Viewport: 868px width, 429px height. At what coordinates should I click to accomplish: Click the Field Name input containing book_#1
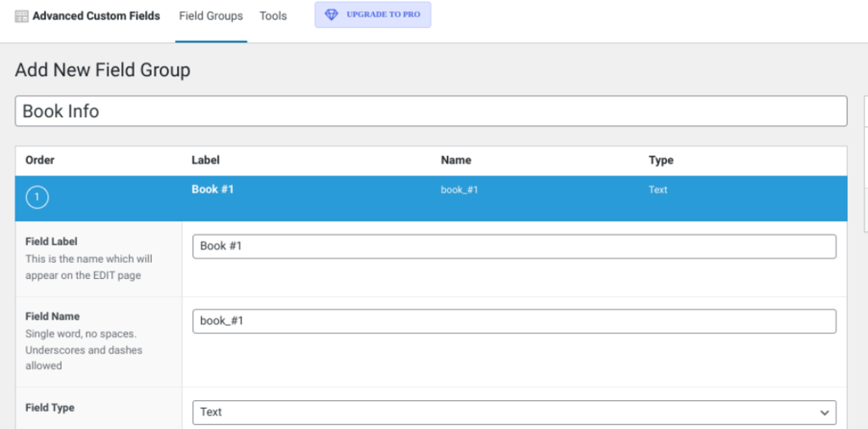[x=514, y=321]
